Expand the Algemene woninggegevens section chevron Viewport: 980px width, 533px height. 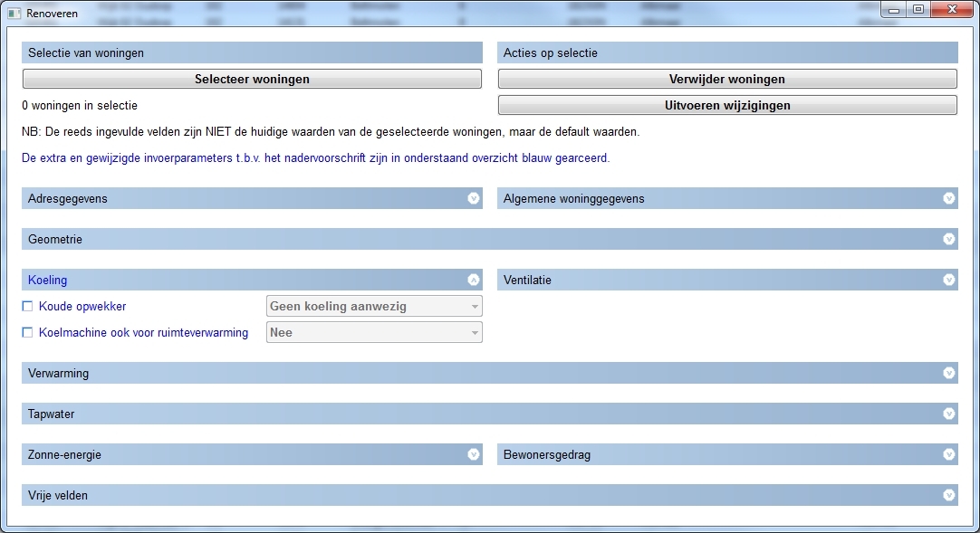point(948,198)
